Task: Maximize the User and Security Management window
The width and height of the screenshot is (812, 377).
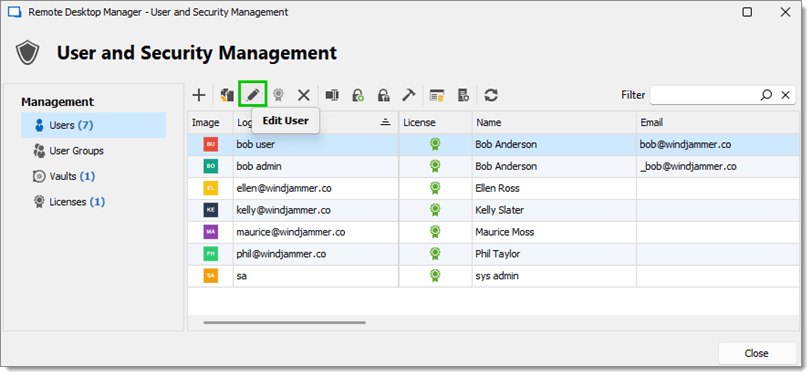Action: tap(747, 12)
